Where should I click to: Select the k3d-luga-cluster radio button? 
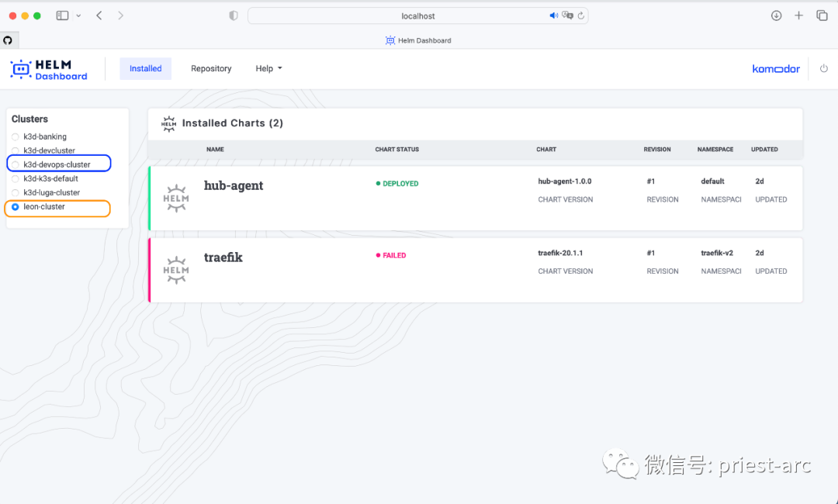click(15, 192)
